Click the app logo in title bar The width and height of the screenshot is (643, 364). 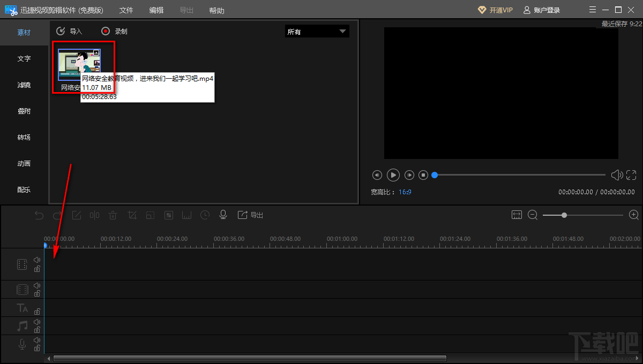click(x=11, y=10)
